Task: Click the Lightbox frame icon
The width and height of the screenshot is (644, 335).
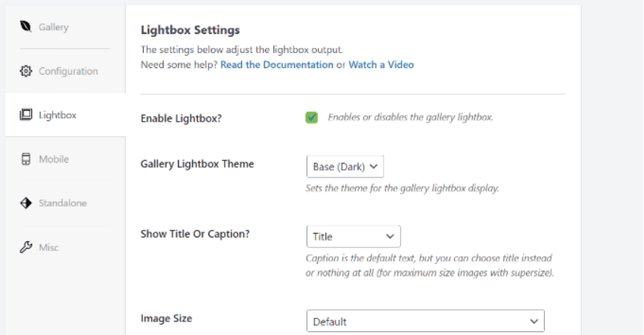Action: tap(25, 115)
